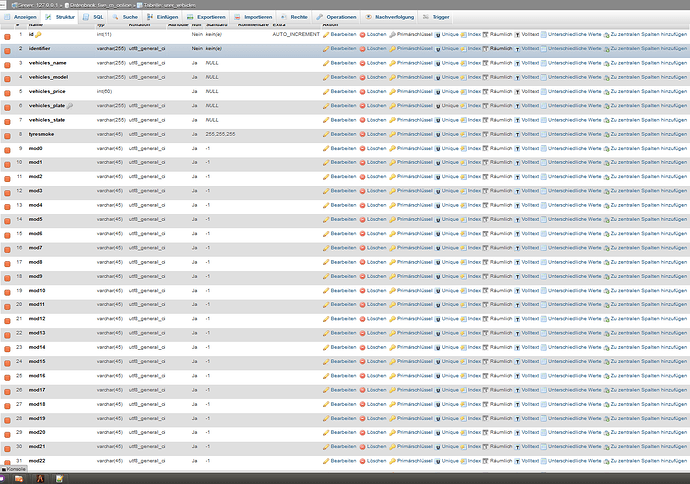Click Volltext icon in mod7 row
Screen dimensions: 690x484
point(518,248)
